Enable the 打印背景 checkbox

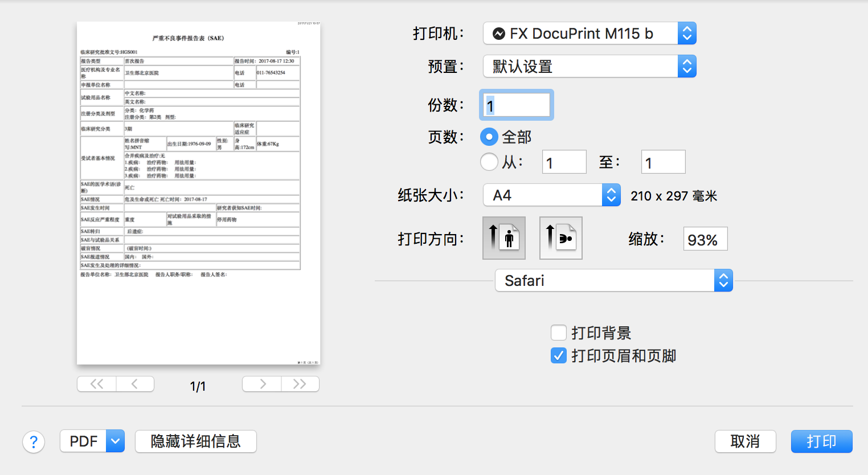click(559, 333)
